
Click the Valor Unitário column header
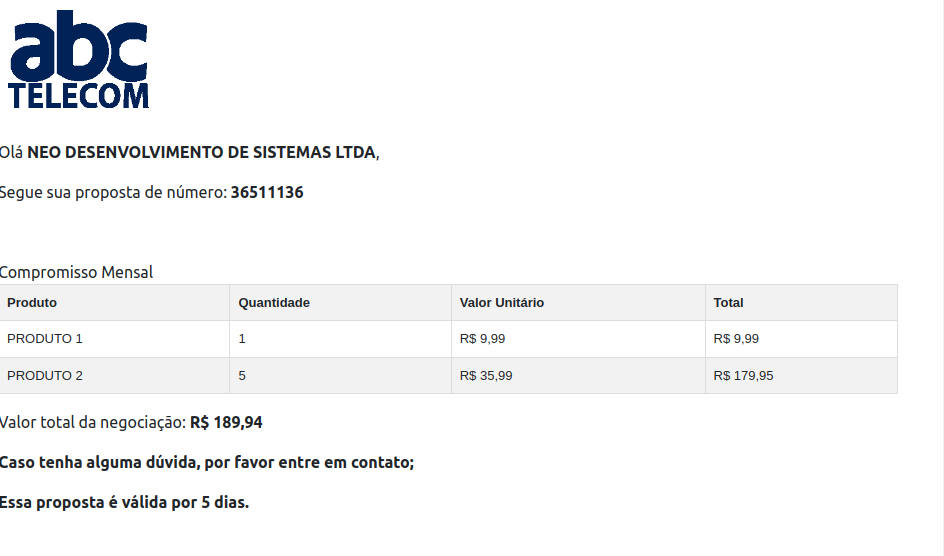[x=502, y=303]
